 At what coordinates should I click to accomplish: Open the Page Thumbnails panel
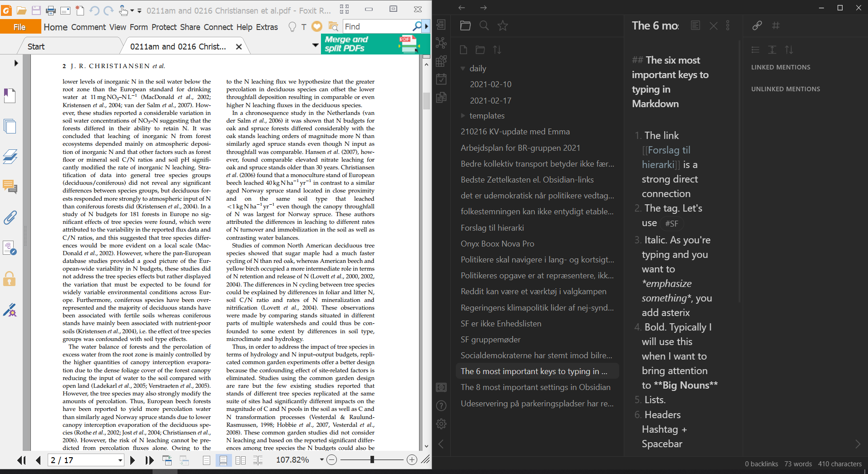(10, 126)
